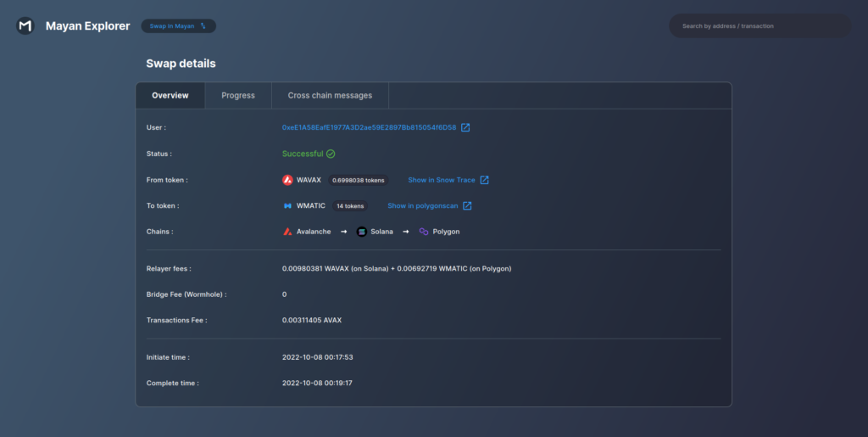The height and width of the screenshot is (437, 868).
Task: Open Show in Snow Trace link
Action: pyautogui.click(x=441, y=180)
